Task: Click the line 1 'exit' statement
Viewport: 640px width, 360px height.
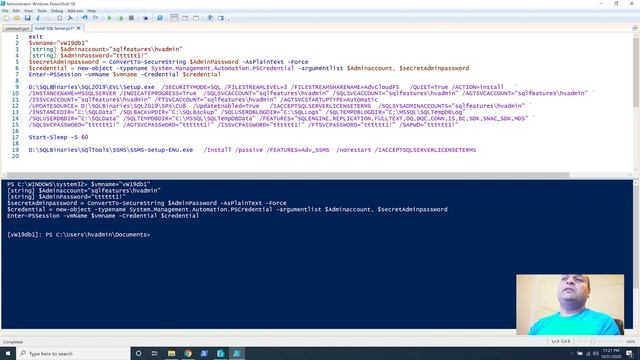Action: point(36,37)
